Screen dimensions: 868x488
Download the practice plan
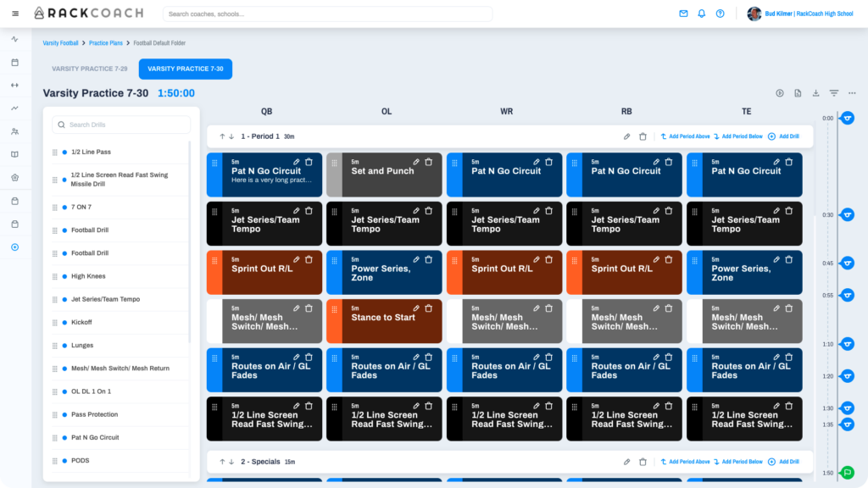[815, 93]
